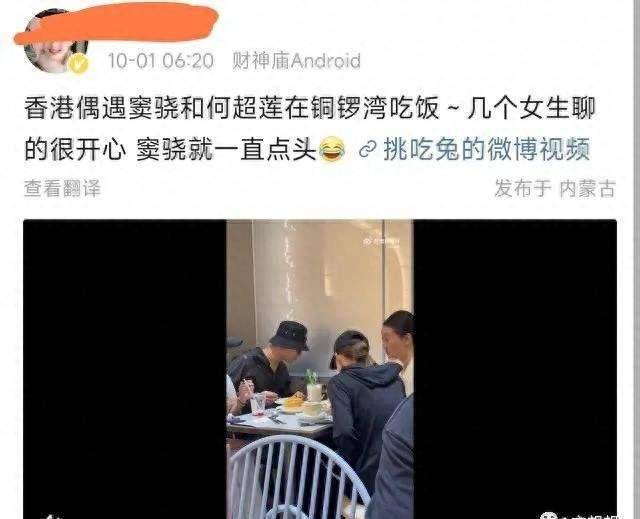The image size is (640, 519).
Task: Open the orange-redacted username
Action: [x=116, y=22]
